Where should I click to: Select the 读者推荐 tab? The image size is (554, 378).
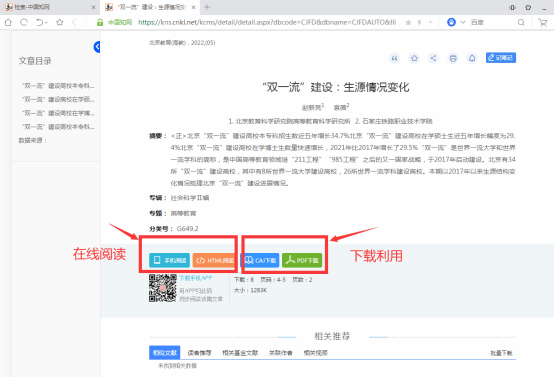tap(199, 353)
